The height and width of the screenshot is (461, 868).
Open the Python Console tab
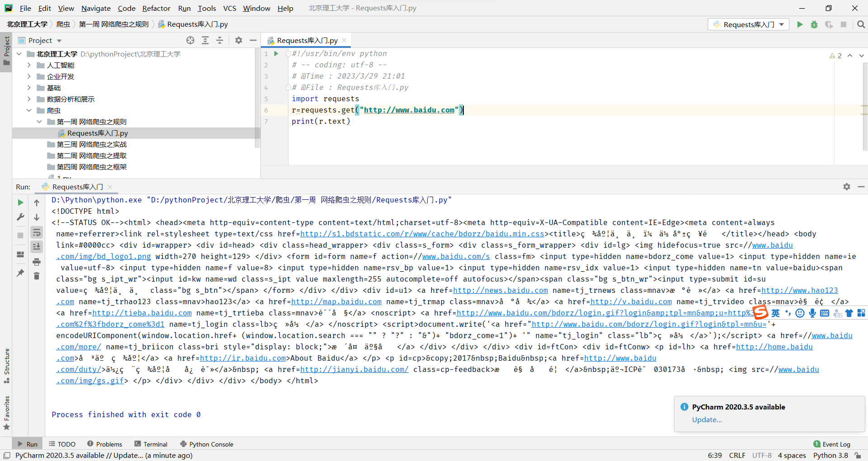tap(207, 444)
